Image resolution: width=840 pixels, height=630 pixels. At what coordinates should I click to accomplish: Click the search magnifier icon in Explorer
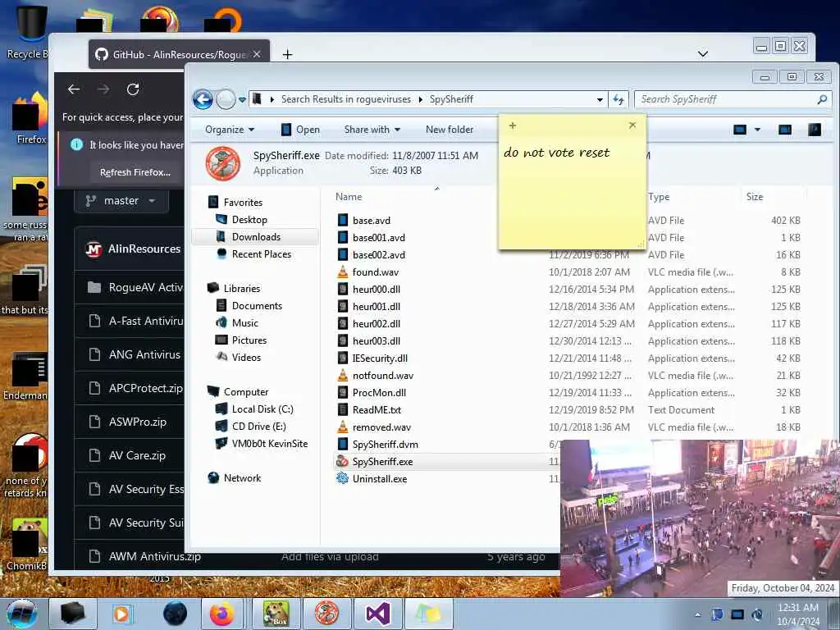point(822,99)
